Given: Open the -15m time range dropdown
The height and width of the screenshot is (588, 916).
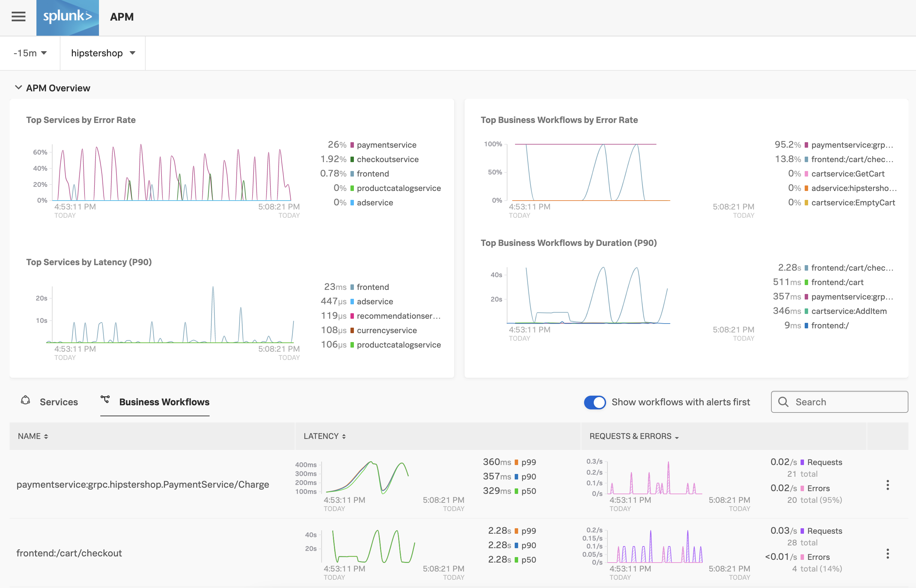Looking at the screenshot, I should coord(30,53).
